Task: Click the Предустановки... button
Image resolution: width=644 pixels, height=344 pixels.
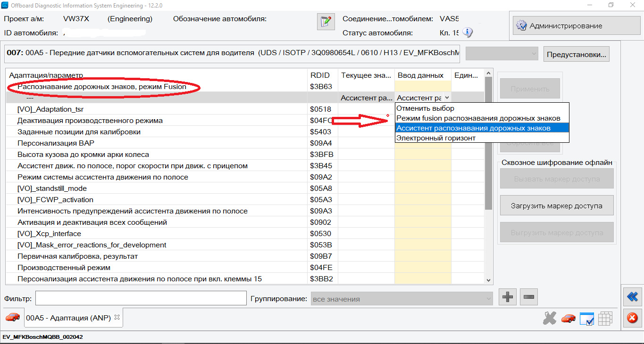Action: click(x=576, y=54)
